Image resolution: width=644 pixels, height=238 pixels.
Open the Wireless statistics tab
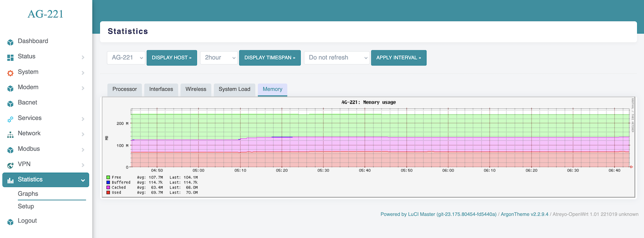point(196,89)
